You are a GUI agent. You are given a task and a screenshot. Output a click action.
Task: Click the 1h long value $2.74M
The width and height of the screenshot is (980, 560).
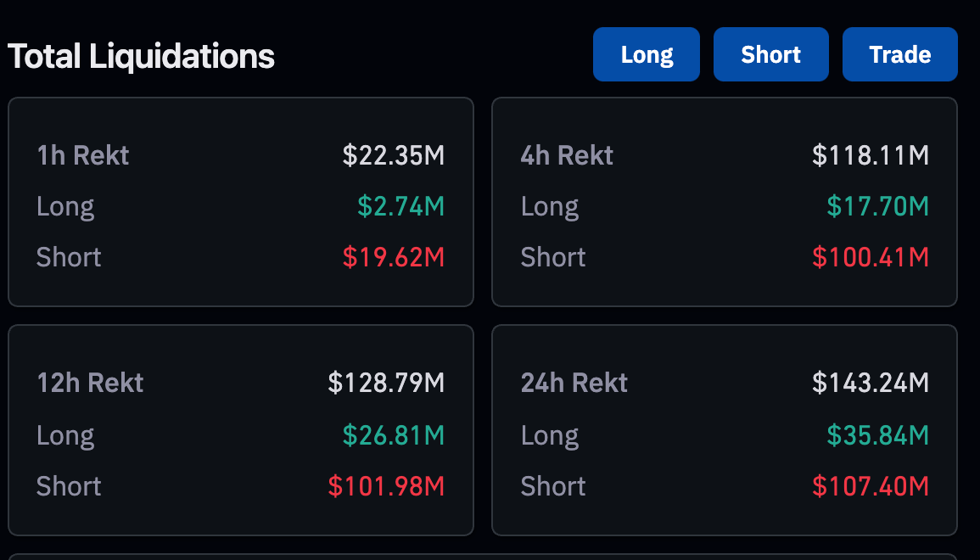400,206
